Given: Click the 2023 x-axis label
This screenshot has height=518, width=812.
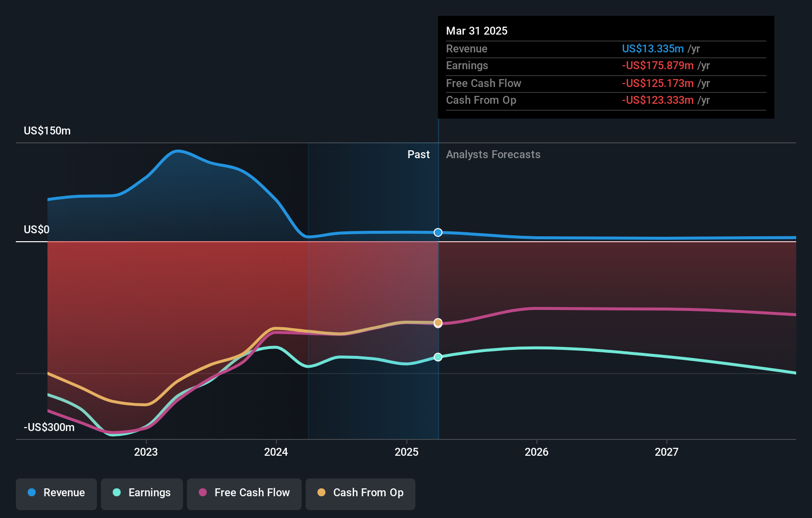Looking at the screenshot, I should (146, 452).
